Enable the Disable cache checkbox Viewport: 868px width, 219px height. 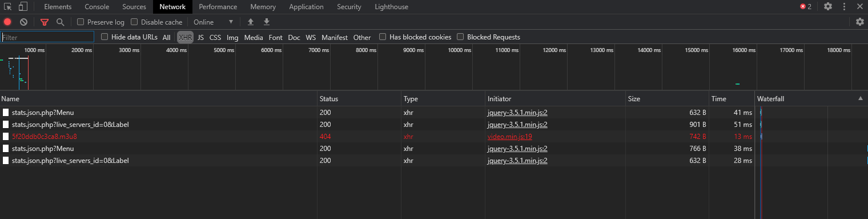coord(134,22)
